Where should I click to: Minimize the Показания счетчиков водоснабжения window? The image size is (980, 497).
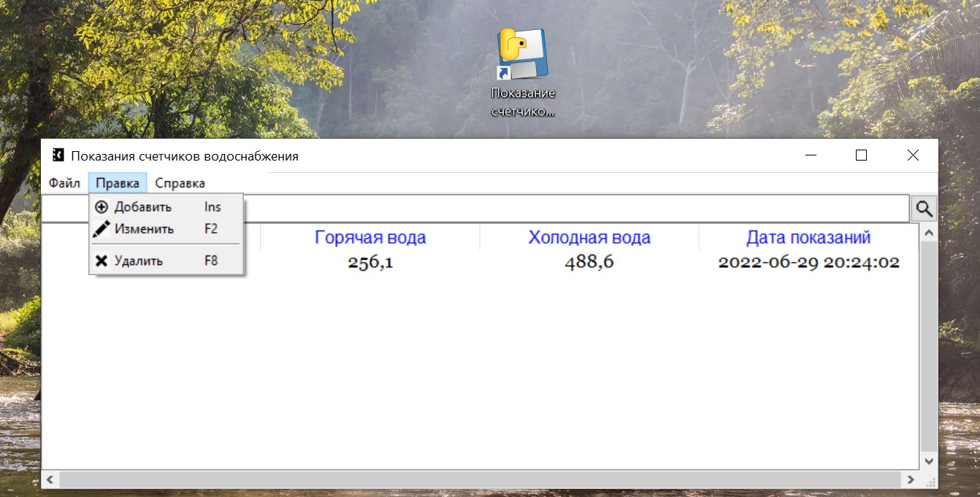tap(811, 155)
